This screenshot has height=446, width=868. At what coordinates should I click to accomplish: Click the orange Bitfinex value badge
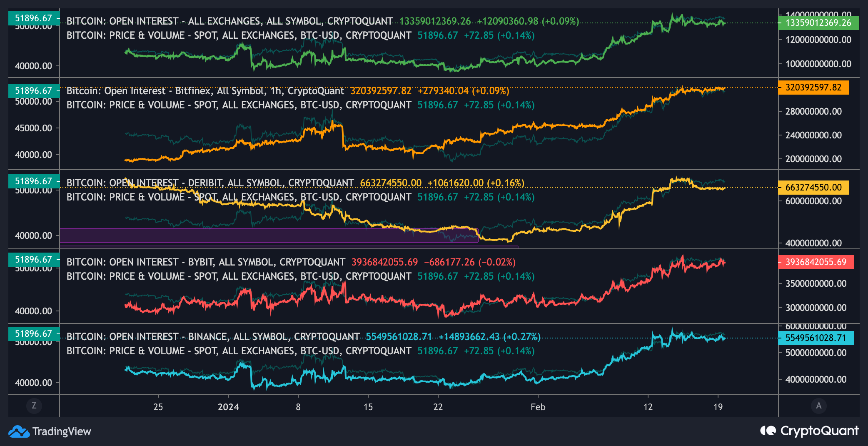[x=813, y=88]
